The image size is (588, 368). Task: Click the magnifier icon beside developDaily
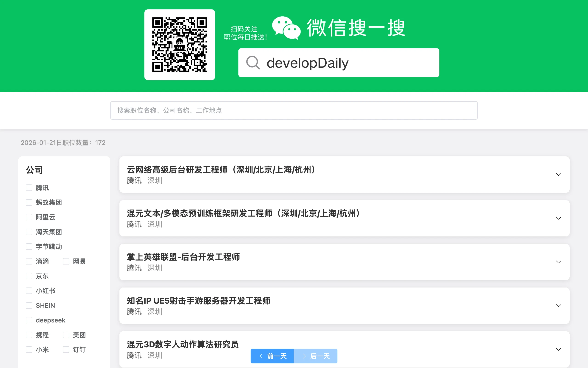(x=253, y=63)
